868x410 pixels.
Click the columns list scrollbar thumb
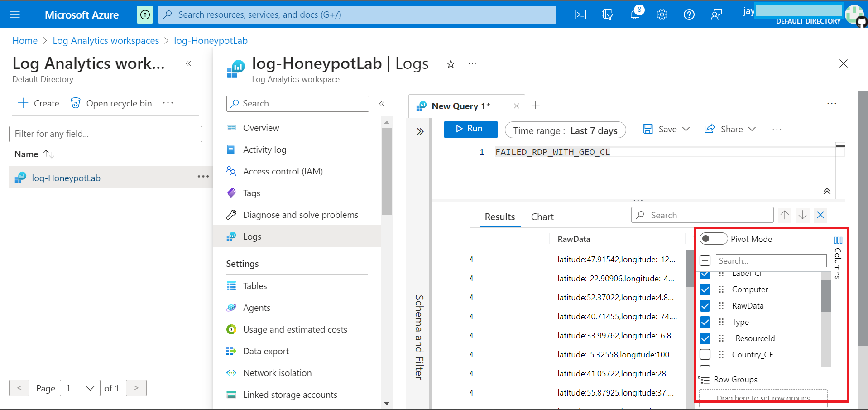(826, 296)
